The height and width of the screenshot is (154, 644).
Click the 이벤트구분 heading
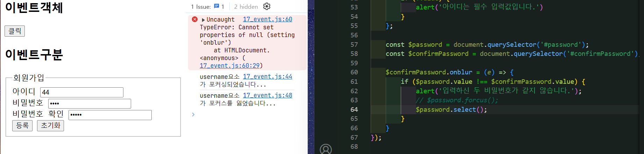[x=34, y=54]
